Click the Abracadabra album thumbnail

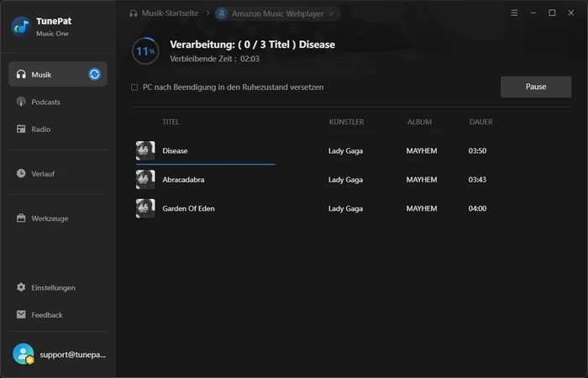[145, 179]
